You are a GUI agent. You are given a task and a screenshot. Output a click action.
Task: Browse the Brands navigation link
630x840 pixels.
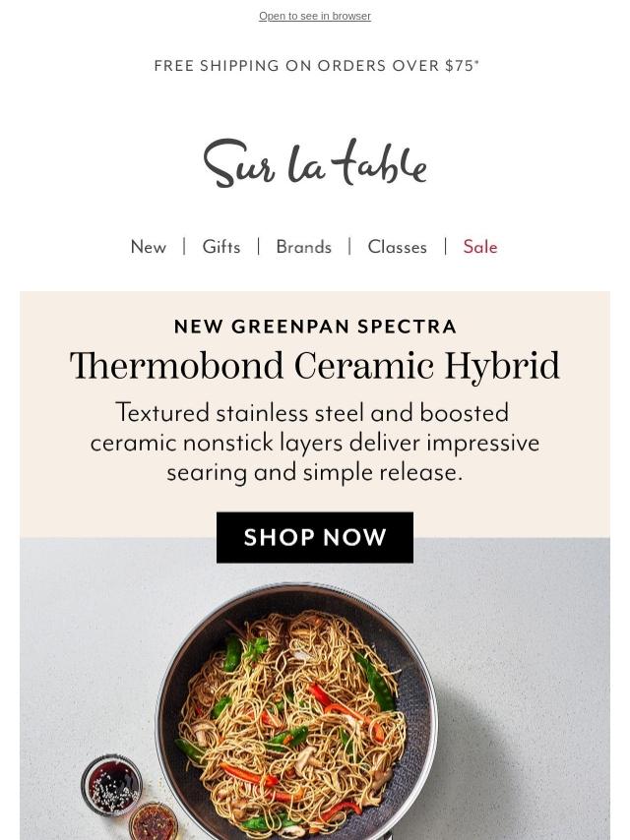303,247
